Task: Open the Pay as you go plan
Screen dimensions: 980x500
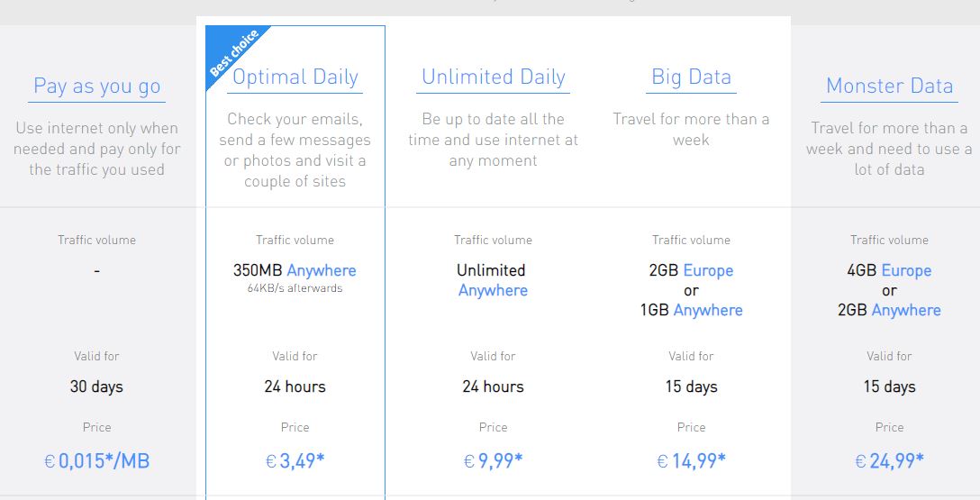Action: [96, 86]
